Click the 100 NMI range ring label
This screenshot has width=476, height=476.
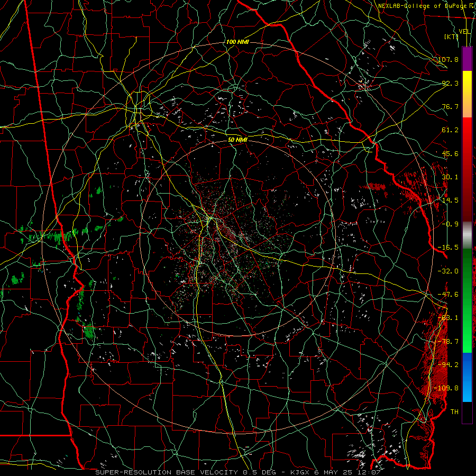[x=237, y=42]
